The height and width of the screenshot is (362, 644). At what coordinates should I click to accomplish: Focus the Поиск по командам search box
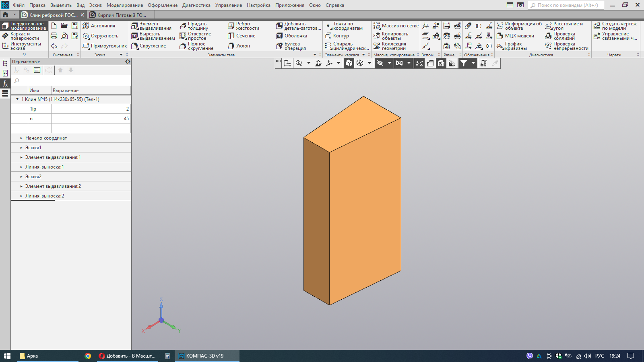566,5
